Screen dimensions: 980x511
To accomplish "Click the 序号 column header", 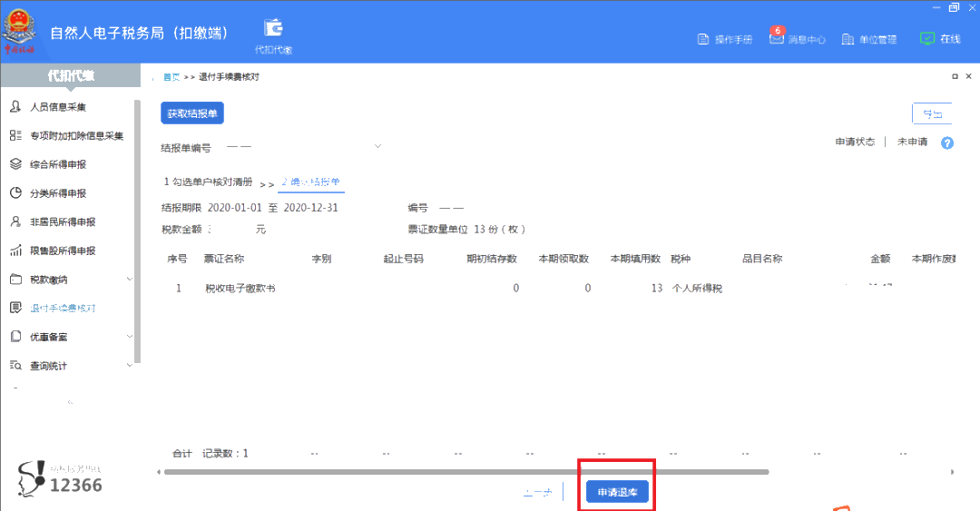I will pyautogui.click(x=177, y=259).
